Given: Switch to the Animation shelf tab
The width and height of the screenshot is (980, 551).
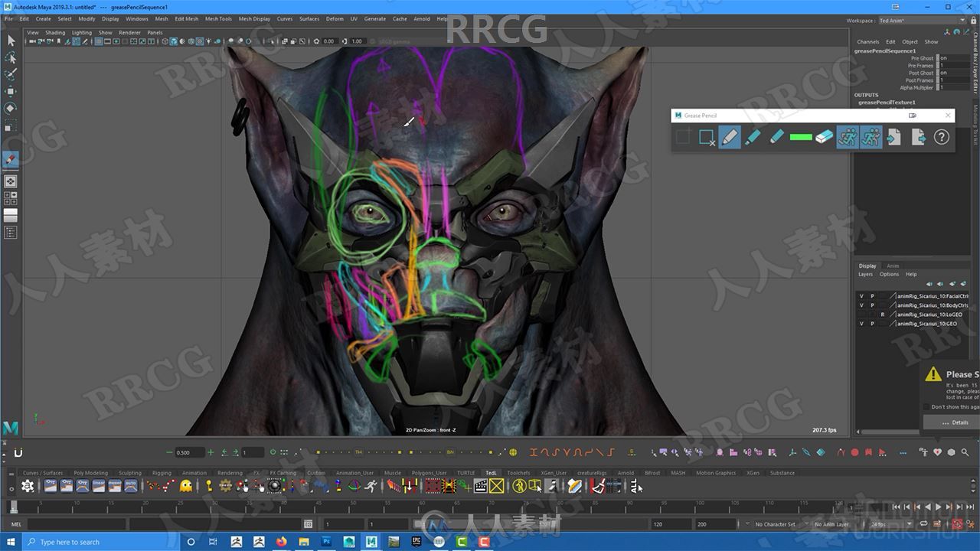Looking at the screenshot, I should 194,473.
